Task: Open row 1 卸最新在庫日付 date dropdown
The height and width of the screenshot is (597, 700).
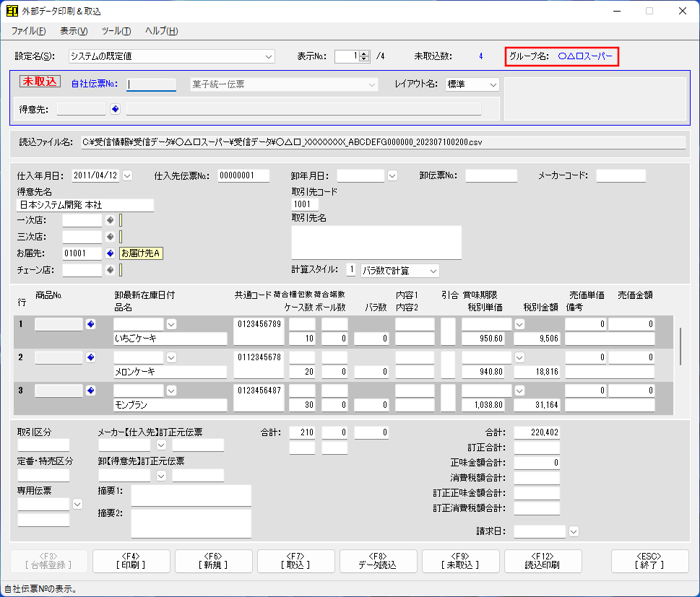Action: tap(171, 324)
